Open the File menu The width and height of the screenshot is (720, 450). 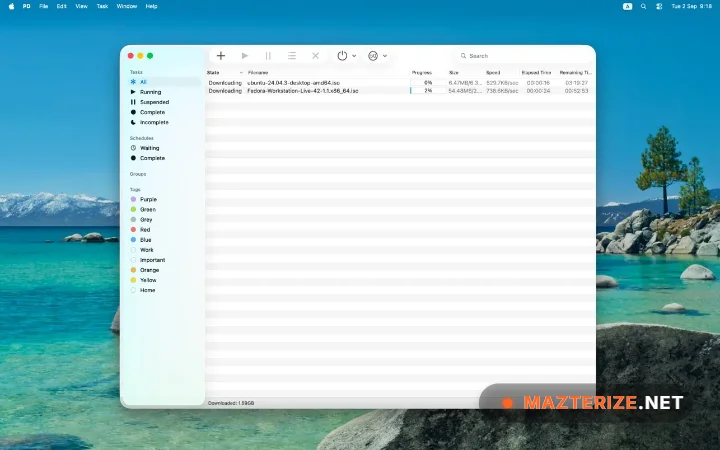coord(44,6)
